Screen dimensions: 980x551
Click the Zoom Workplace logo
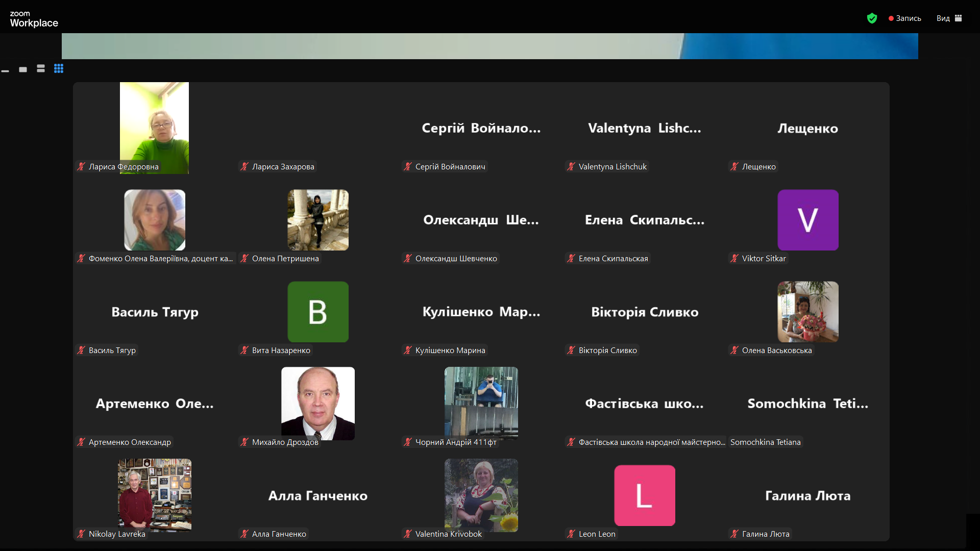pyautogui.click(x=34, y=19)
